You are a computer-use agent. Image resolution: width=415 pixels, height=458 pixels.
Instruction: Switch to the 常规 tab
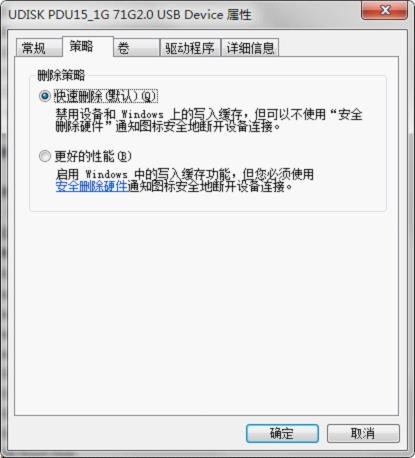pyautogui.click(x=39, y=48)
